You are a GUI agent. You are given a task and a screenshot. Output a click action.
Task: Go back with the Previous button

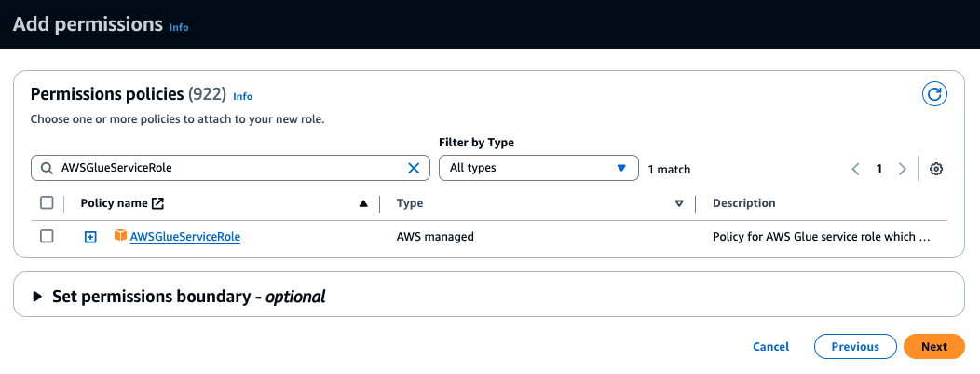tap(855, 346)
